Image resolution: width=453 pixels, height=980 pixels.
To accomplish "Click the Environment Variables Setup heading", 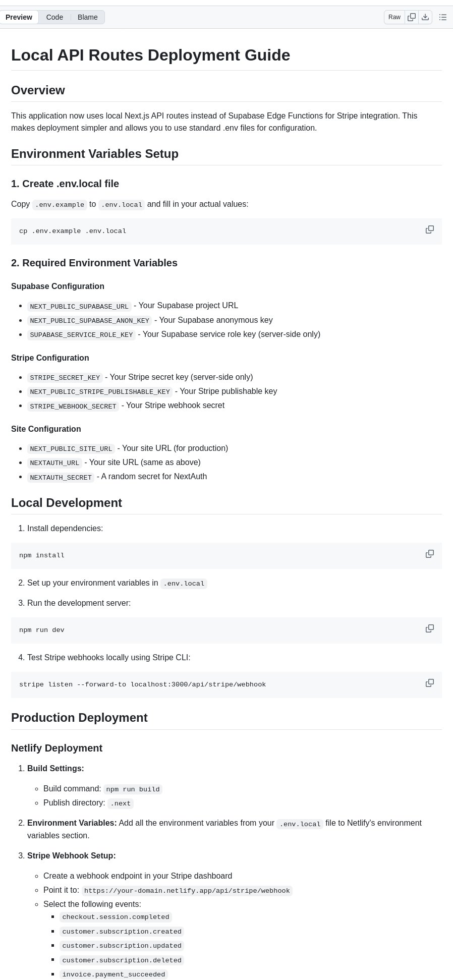I will (x=95, y=154).
